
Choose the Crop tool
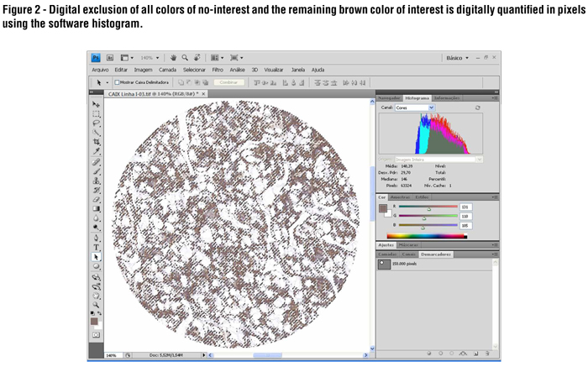pyautogui.click(x=96, y=143)
